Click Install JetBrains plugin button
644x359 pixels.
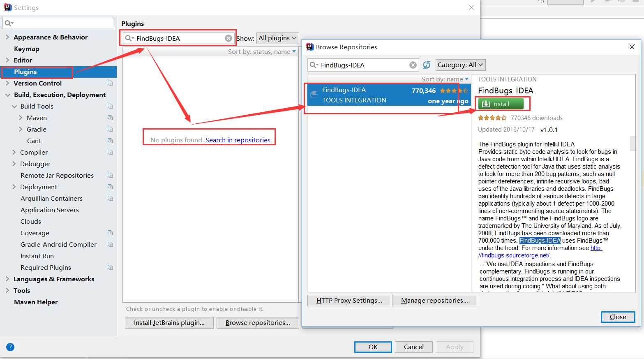(169, 323)
